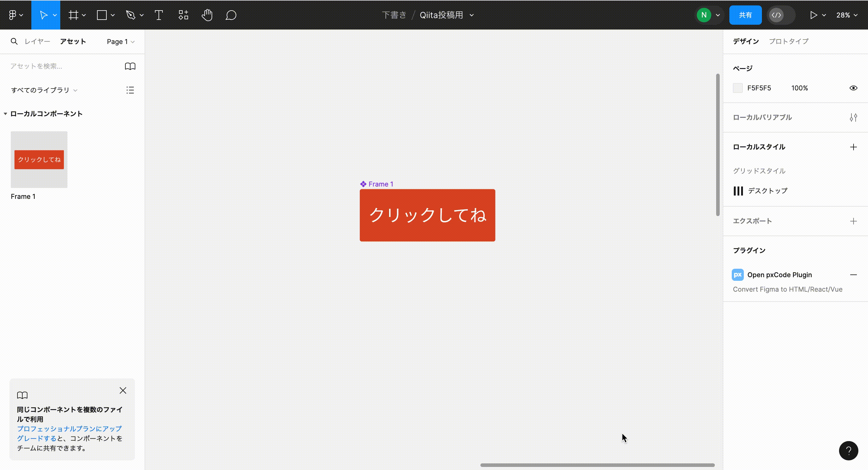
Task: Click the F5F5F5 page color swatch
Action: click(738, 88)
